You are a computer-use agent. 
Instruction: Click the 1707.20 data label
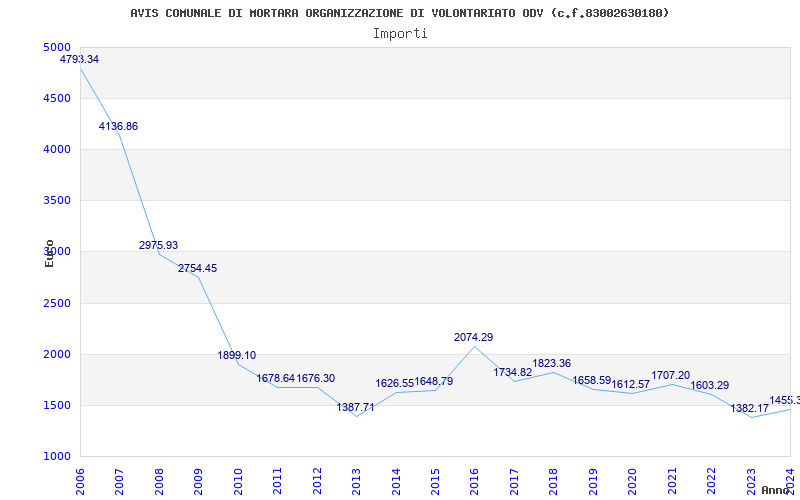pos(670,376)
